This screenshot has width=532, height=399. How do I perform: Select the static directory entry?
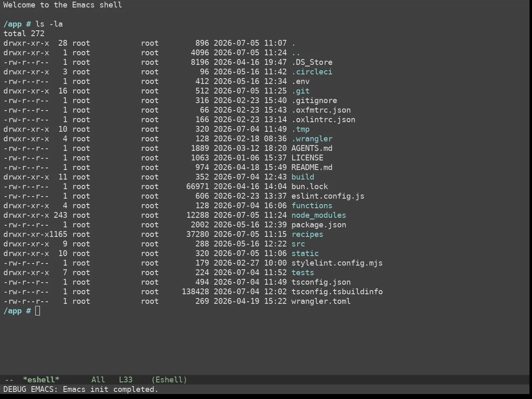[x=305, y=254]
